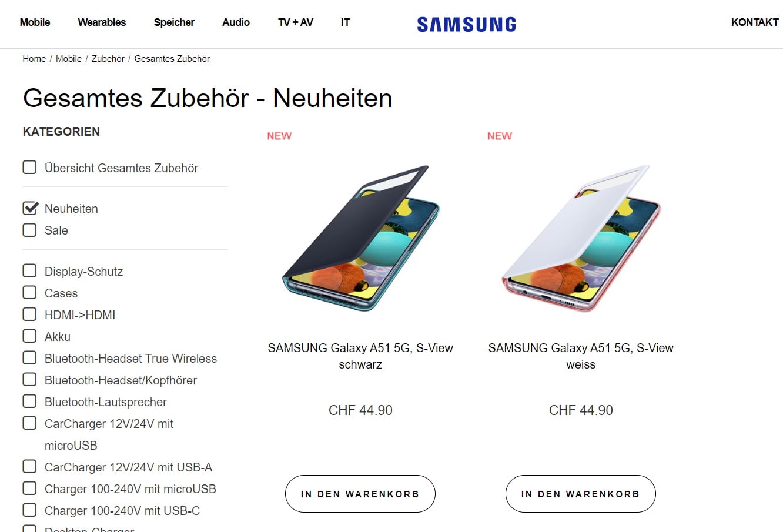The image size is (783, 532).
Task: Open the IT menu
Action: click(345, 22)
